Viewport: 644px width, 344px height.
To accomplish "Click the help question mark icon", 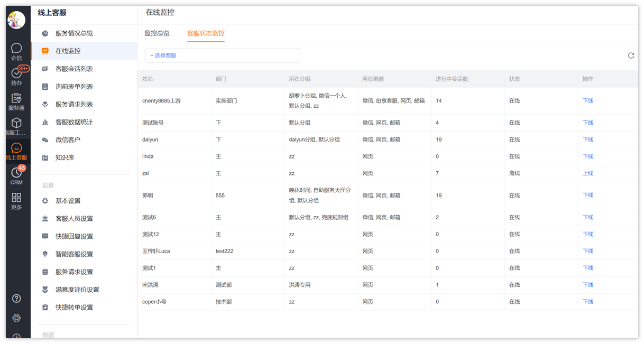I will (x=16, y=299).
